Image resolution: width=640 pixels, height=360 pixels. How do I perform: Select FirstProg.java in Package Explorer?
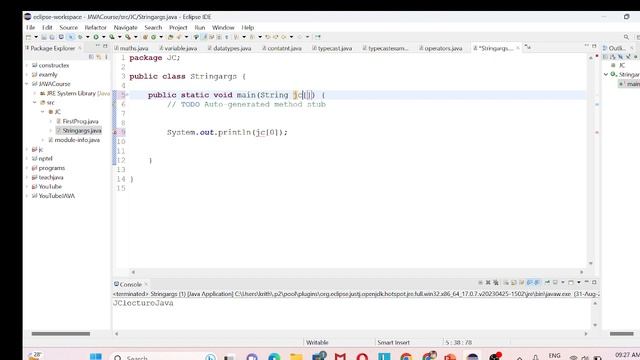(x=80, y=121)
